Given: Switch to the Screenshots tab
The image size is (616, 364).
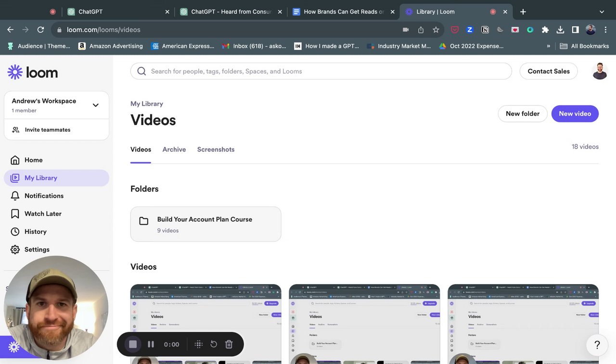Looking at the screenshot, I should tap(216, 150).
